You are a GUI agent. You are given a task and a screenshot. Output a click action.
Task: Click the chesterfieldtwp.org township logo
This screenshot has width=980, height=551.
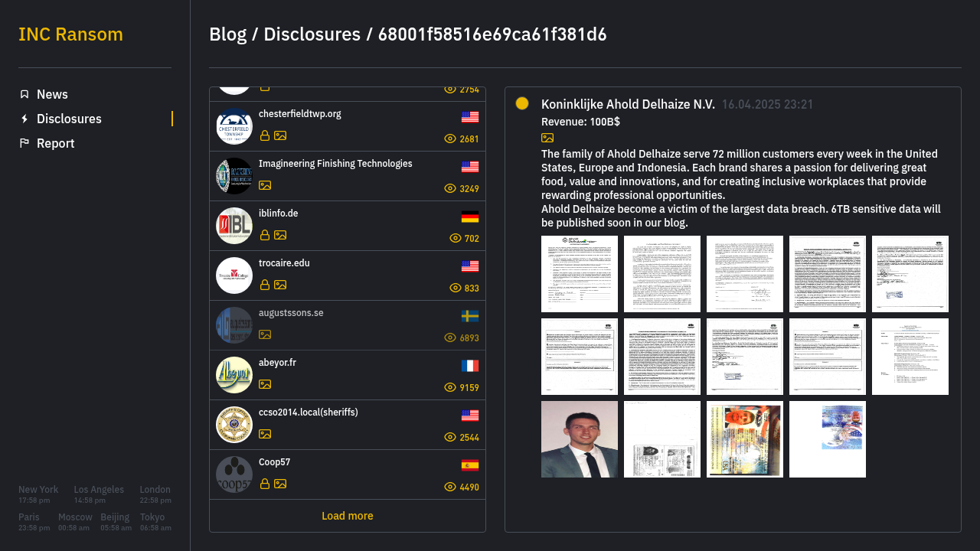[x=234, y=126]
